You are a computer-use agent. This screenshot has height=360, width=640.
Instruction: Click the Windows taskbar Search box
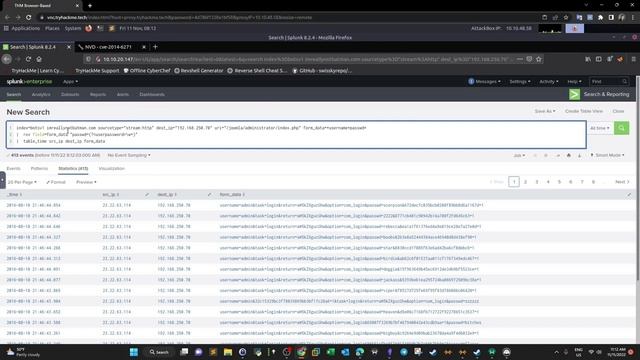point(159,352)
